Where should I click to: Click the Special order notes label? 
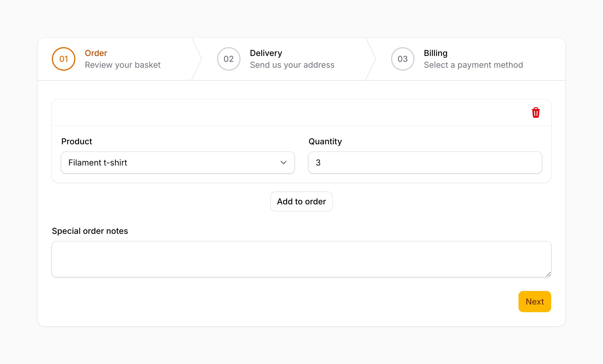90,231
